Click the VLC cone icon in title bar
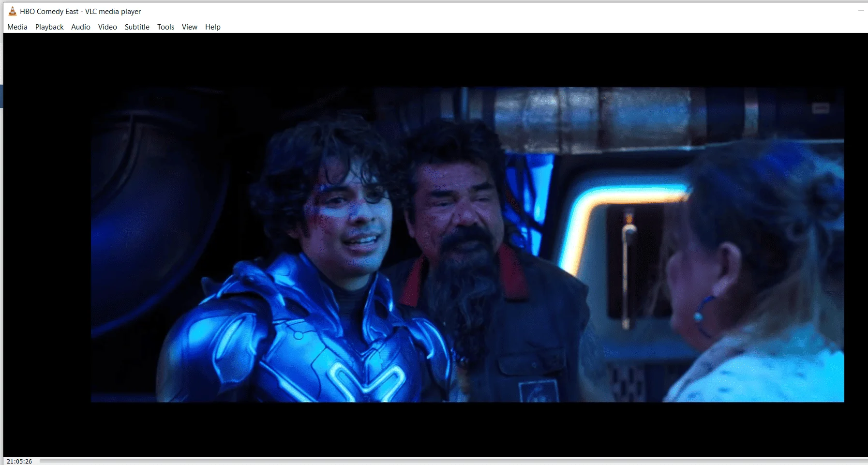This screenshot has width=868, height=465. tap(13, 11)
